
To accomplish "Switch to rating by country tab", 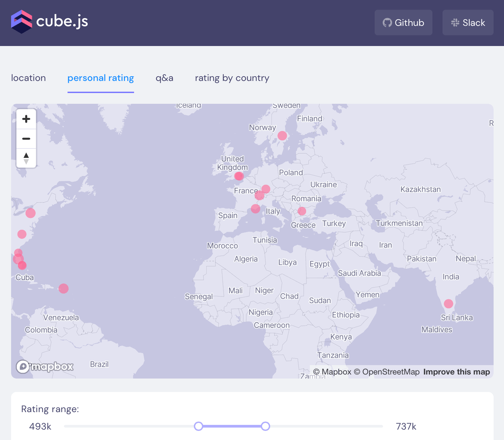I will pos(232,78).
